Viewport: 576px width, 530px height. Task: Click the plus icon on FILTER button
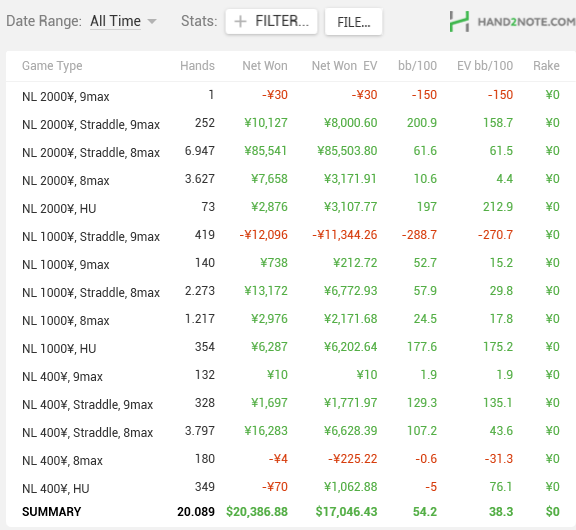pyautogui.click(x=240, y=22)
